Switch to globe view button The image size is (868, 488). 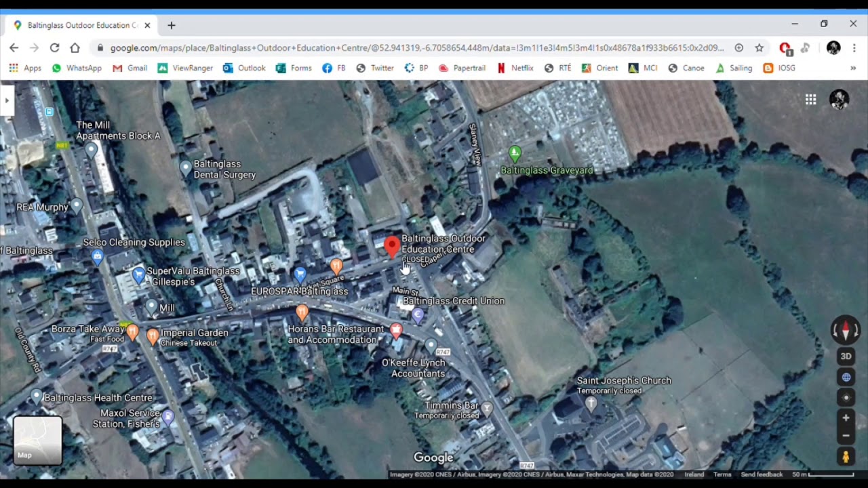(x=846, y=377)
